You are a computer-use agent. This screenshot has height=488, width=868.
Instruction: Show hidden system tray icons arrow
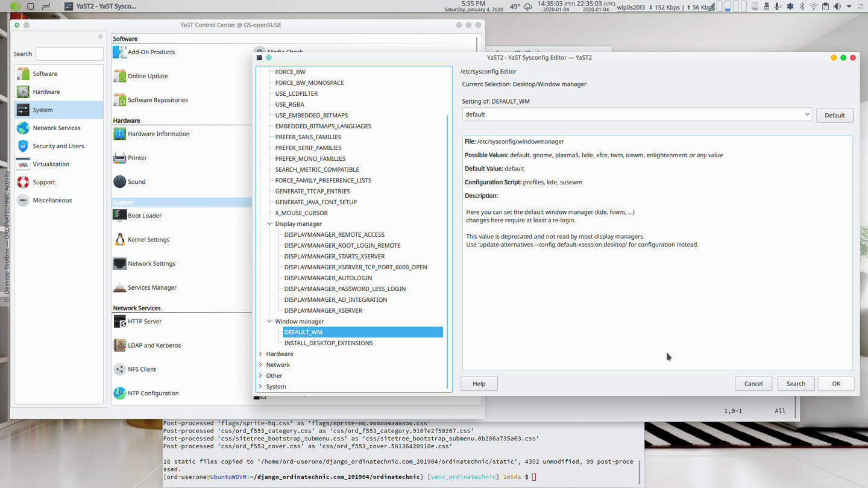pos(849,6)
